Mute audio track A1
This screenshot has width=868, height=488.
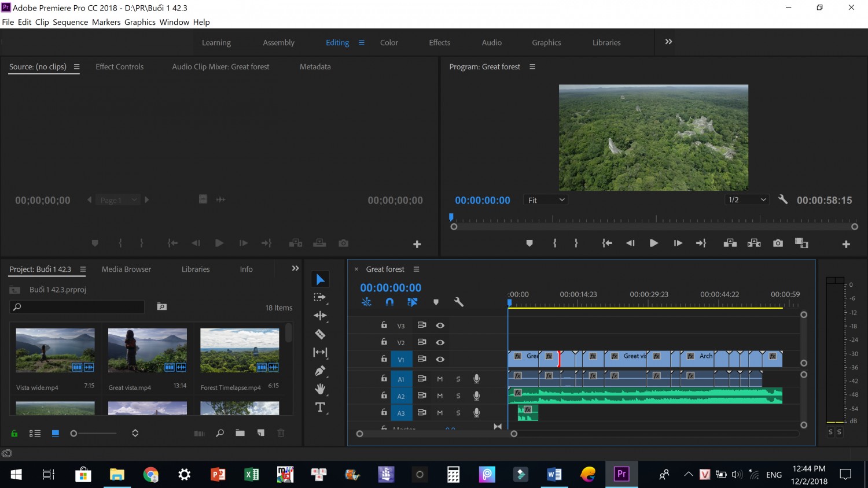[440, 379]
